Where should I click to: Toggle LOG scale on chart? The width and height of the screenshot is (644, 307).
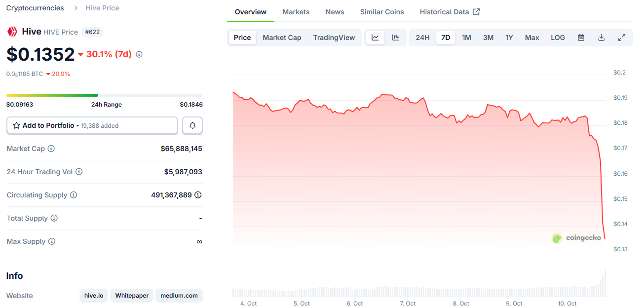tap(558, 38)
